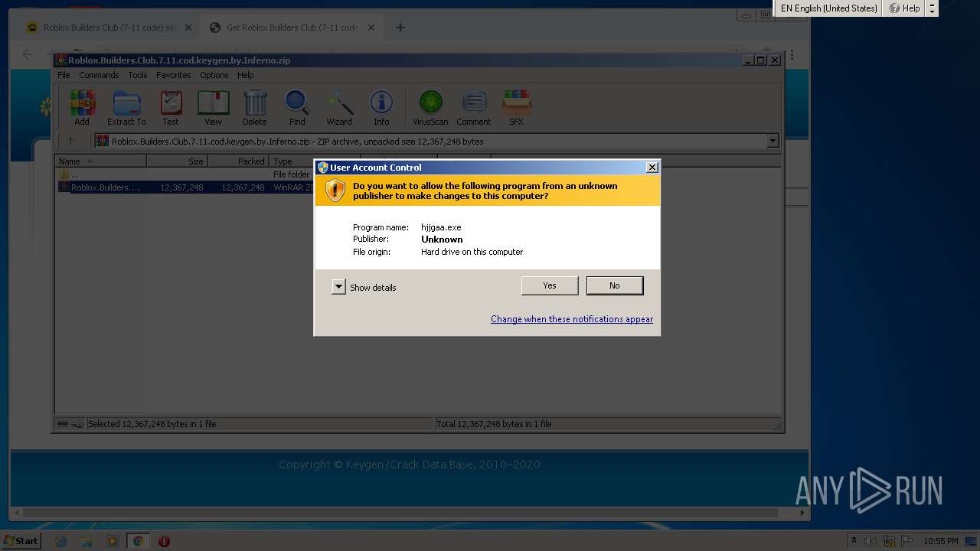This screenshot has width=980, height=551.
Task: Open the media player taskbar icon
Action: (112, 541)
